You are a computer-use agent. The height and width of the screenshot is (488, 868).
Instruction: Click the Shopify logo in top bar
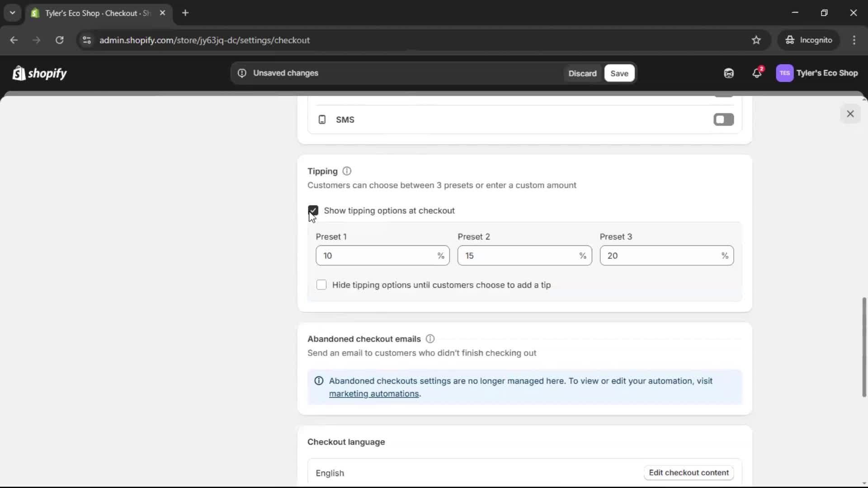point(39,73)
